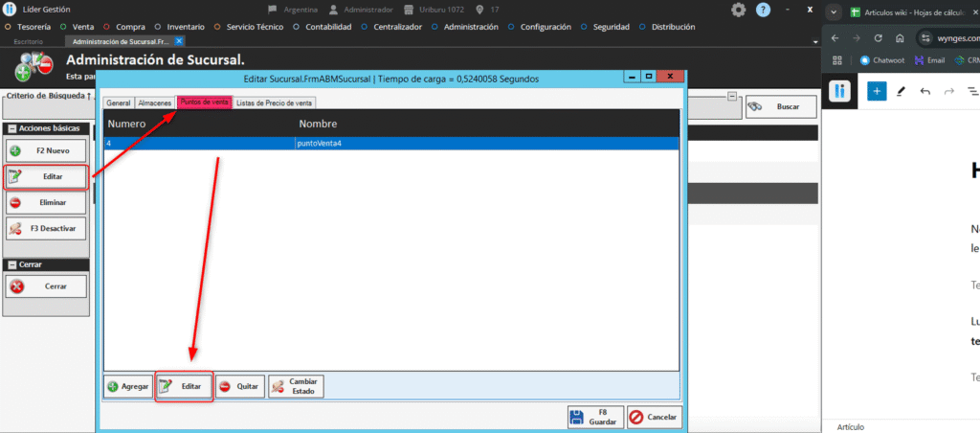980x433 pixels.
Task: Click the blue plus block inserter icon
Action: [877, 91]
